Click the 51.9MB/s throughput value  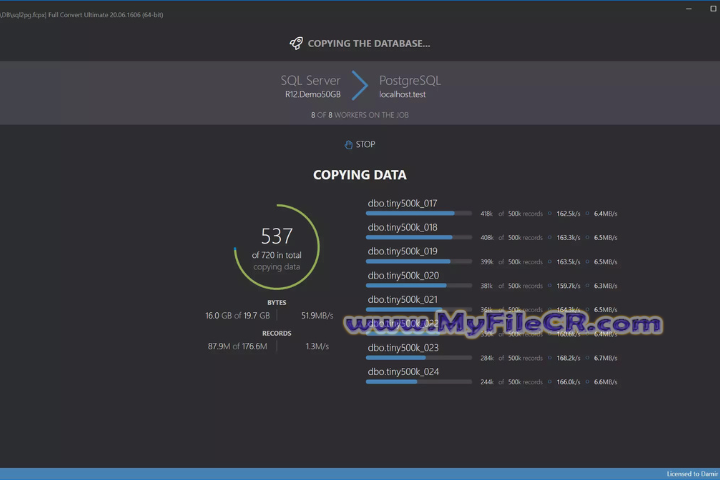tap(317, 316)
